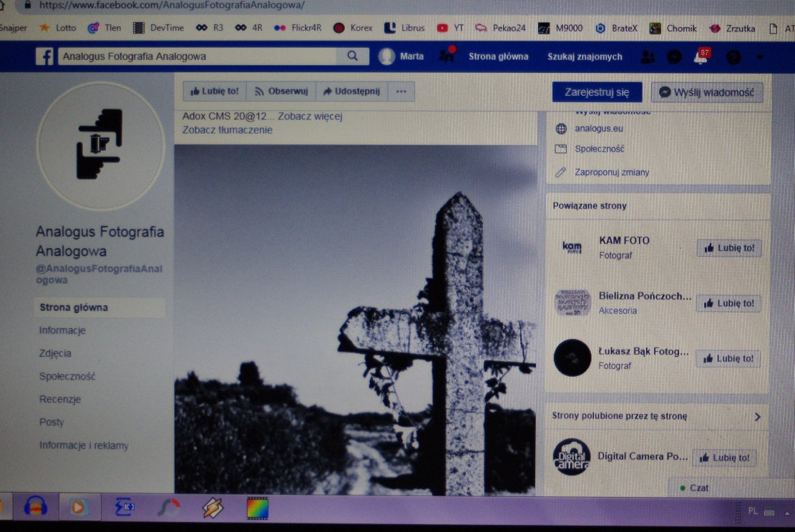Viewport: 795px width, 532px height.
Task: Open Zdjęcia in the left sidebar
Action: pos(55,353)
